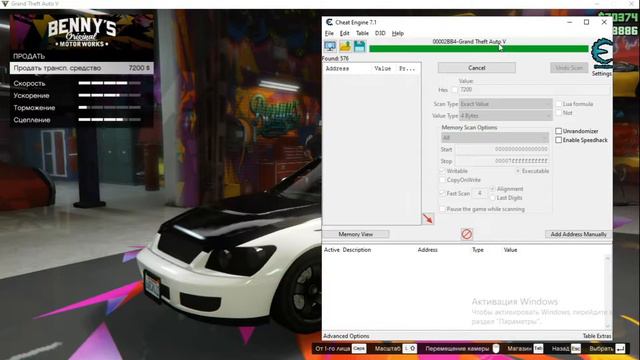Click the Cheat Engine title bar app icon
This screenshot has width=640, height=360.
[x=329, y=22]
